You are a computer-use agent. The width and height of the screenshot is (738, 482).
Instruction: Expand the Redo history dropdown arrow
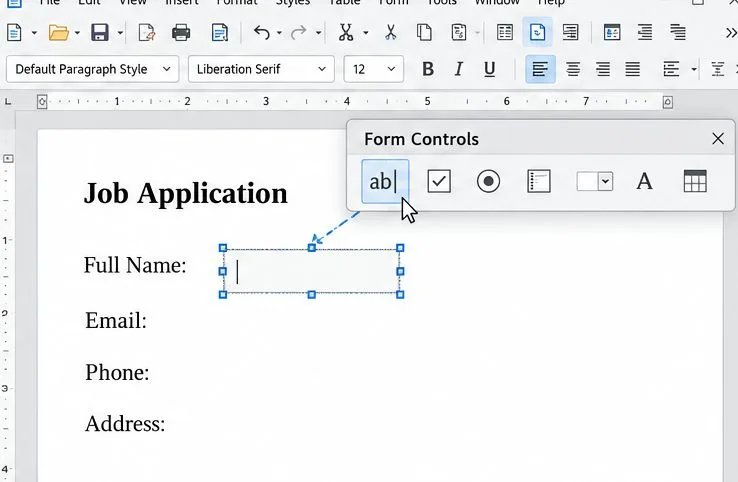[319, 33]
